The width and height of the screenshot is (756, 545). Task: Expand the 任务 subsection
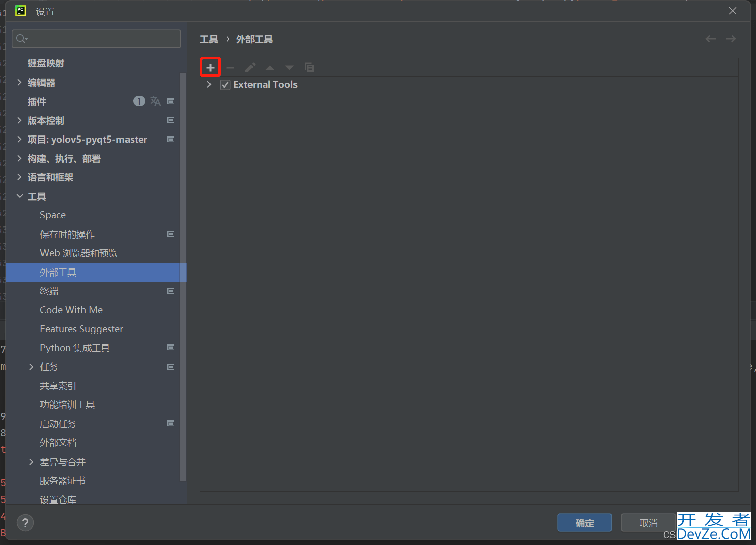point(31,367)
